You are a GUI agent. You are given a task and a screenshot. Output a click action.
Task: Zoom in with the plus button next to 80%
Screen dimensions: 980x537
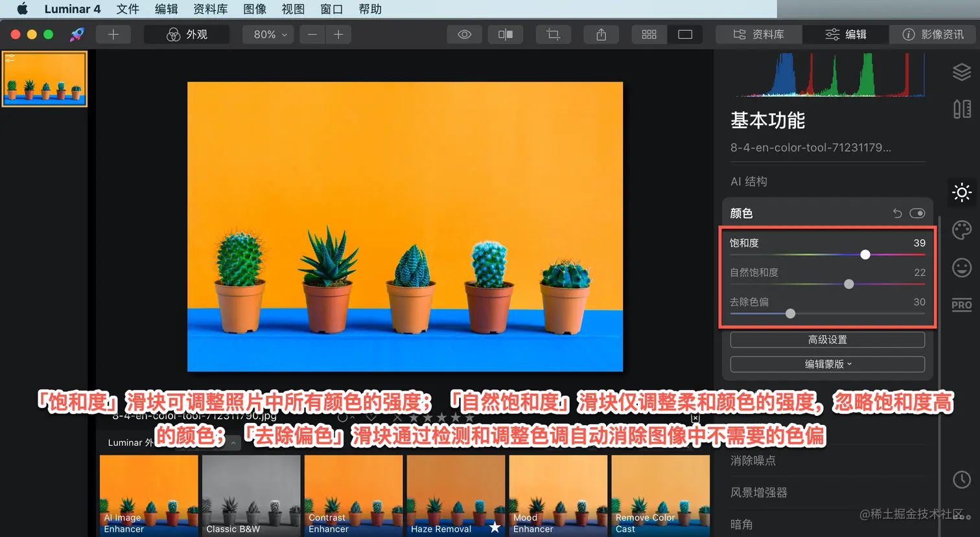[x=338, y=34]
